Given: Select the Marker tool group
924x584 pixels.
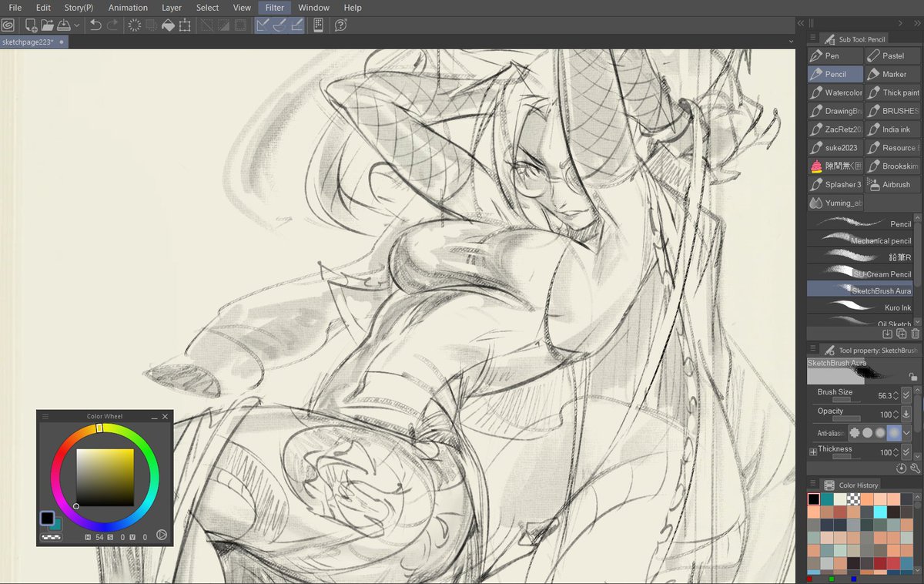Looking at the screenshot, I should tap(892, 74).
